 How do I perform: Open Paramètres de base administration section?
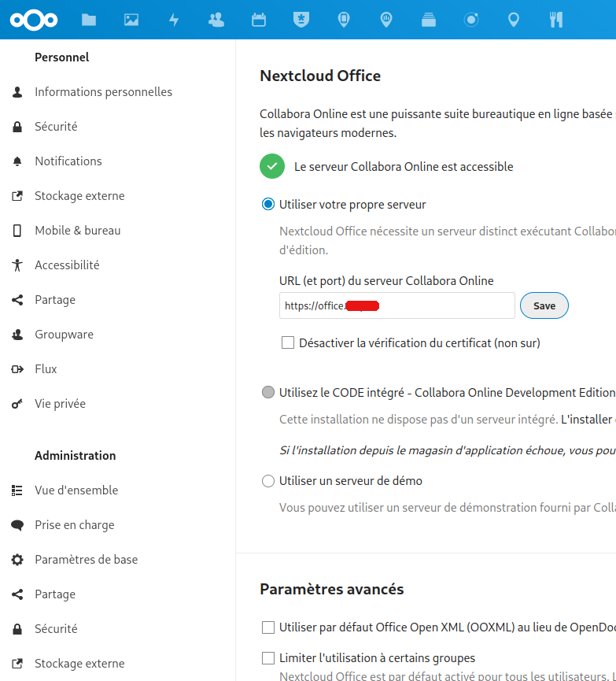[86, 560]
